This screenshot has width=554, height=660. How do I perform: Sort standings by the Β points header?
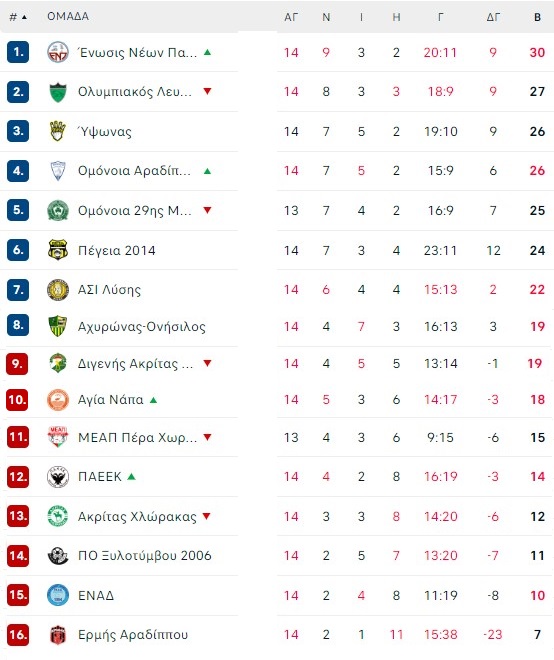537,17
